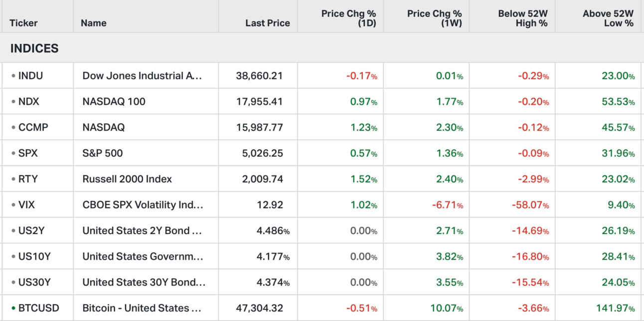Select the Russell 2000 Index name
The height and width of the screenshot is (321, 644).
(127, 179)
